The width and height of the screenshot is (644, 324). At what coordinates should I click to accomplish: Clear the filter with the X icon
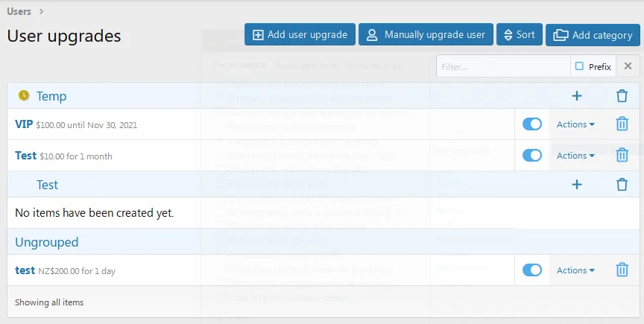point(628,66)
